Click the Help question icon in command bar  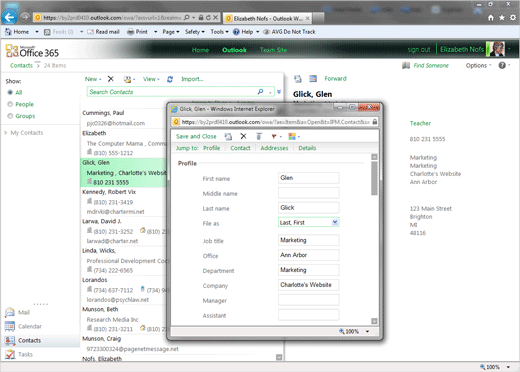pos(236,32)
